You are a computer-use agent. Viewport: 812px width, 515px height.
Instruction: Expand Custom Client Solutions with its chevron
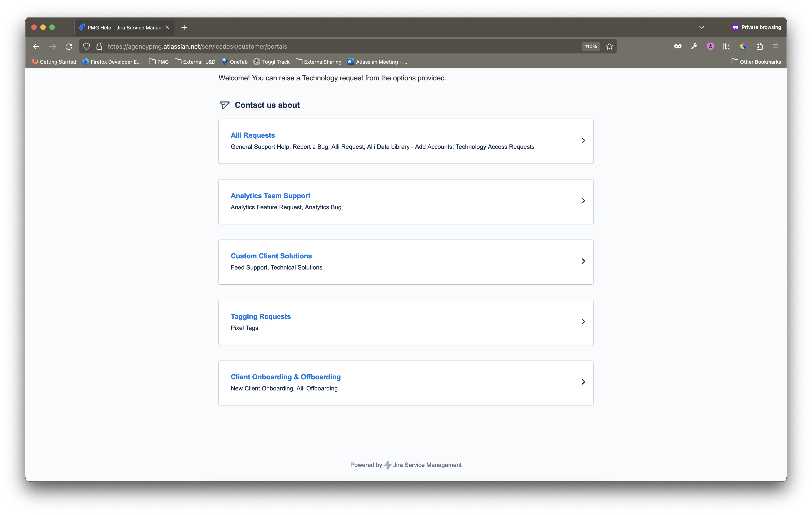(583, 261)
